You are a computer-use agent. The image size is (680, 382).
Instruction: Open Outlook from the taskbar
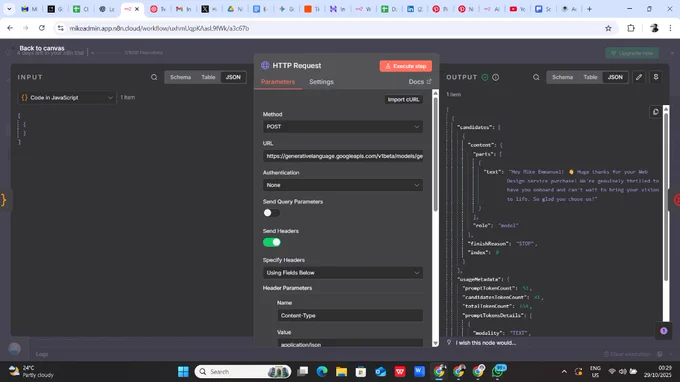pyautogui.click(x=380, y=372)
